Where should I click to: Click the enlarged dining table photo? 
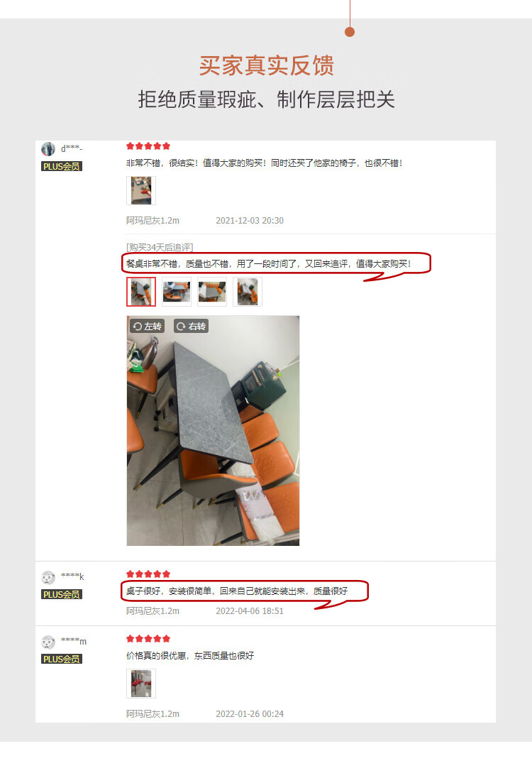click(213, 430)
